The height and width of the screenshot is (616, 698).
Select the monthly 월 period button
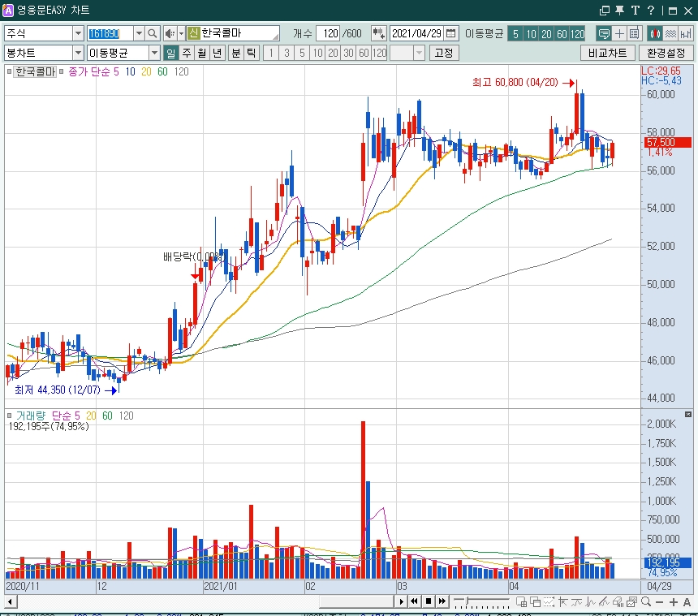pos(202,53)
